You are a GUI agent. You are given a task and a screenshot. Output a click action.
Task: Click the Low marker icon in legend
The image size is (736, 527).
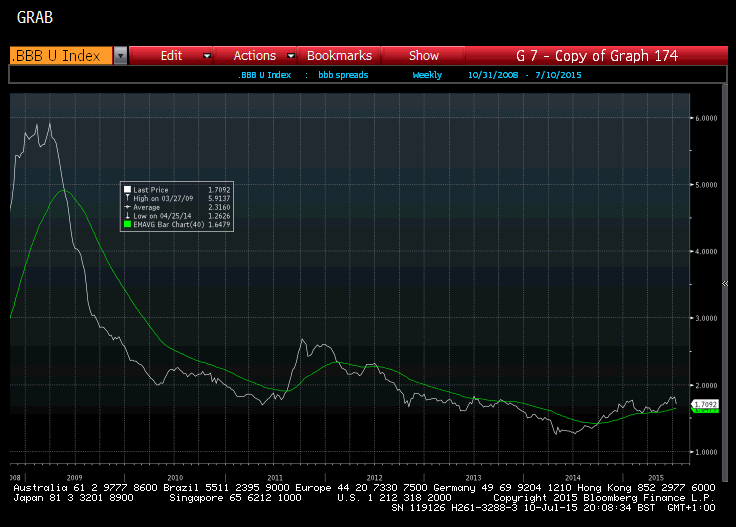[127, 216]
